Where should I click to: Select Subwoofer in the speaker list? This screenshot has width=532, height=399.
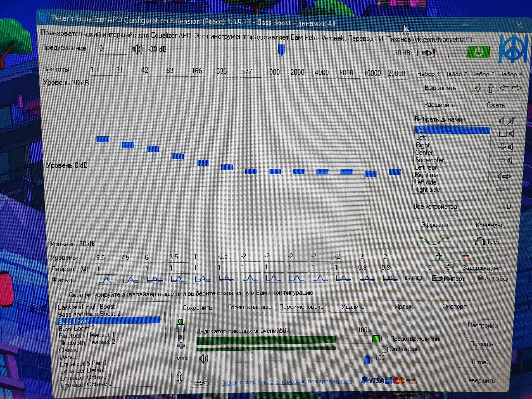coord(429,160)
